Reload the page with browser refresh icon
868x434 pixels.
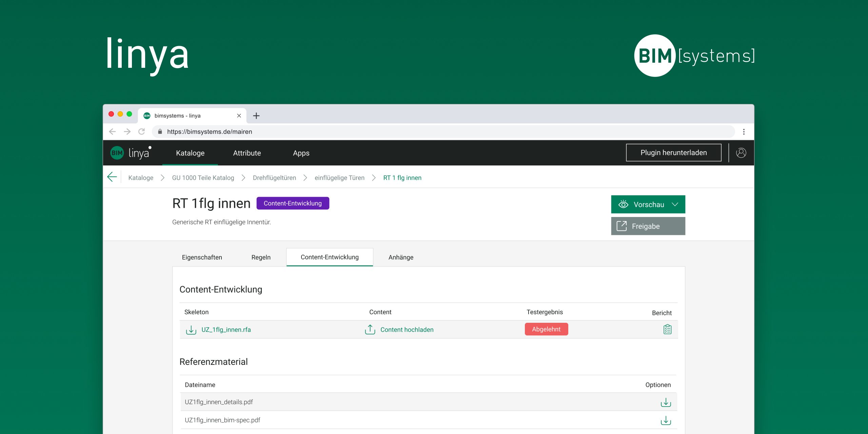coord(142,132)
